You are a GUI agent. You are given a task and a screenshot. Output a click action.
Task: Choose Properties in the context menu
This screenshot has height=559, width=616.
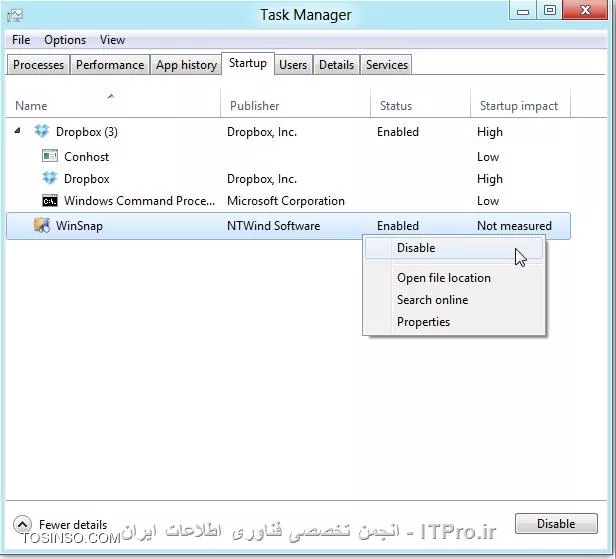[454, 322]
